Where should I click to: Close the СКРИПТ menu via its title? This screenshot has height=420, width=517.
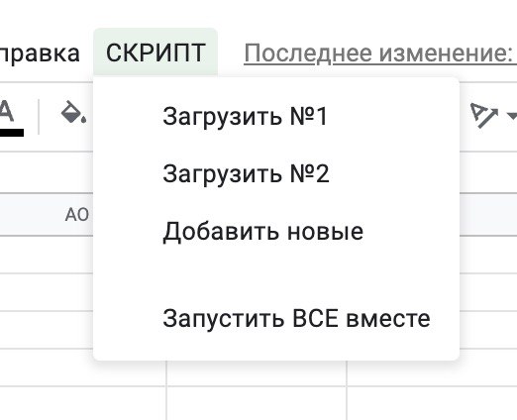[x=155, y=52]
